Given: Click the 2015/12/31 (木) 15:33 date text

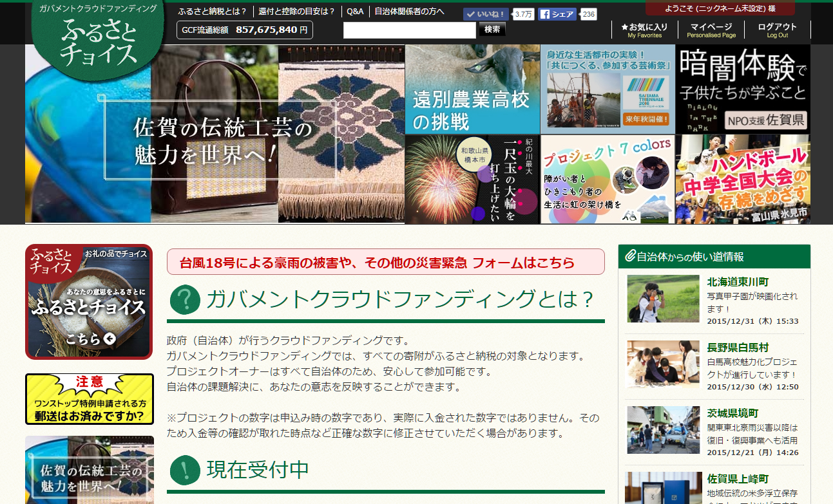Looking at the screenshot, I should pyautogui.click(x=752, y=321).
